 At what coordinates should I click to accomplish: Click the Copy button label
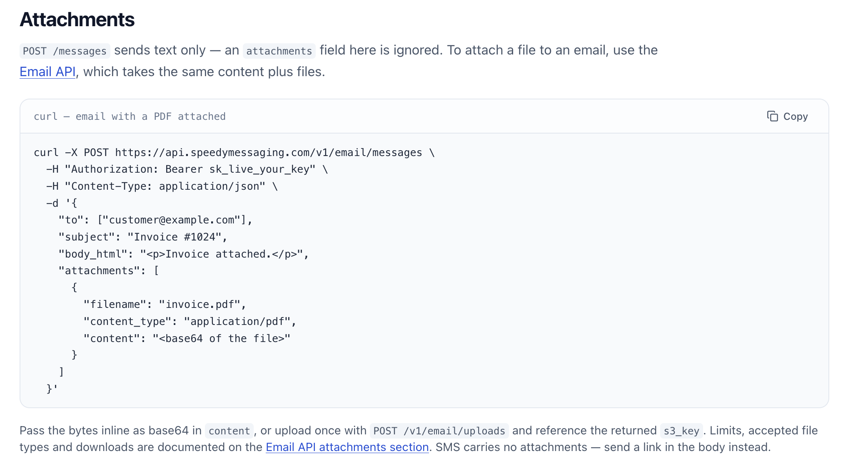click(x=796, y=116)
